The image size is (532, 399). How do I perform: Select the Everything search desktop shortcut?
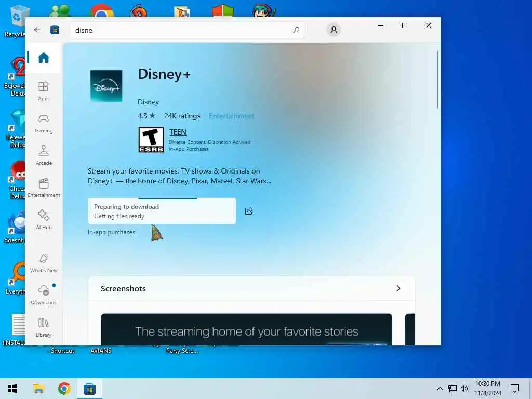15,278
